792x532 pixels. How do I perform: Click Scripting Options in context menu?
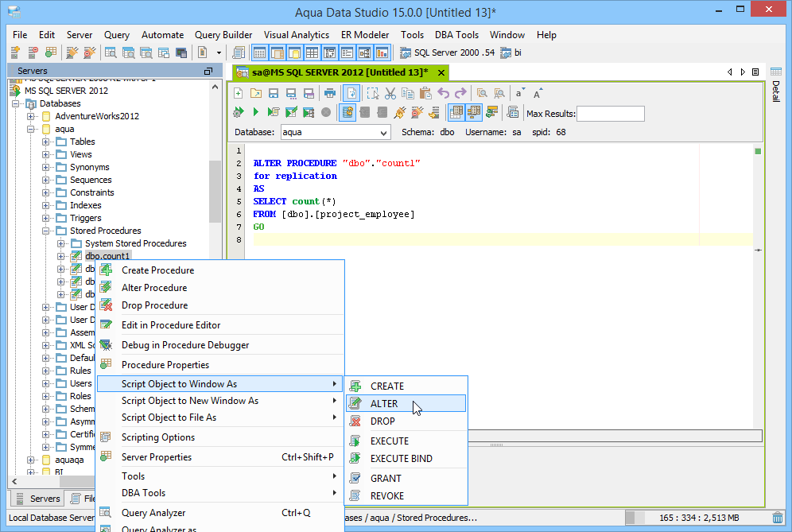click(x=220, y=437)
